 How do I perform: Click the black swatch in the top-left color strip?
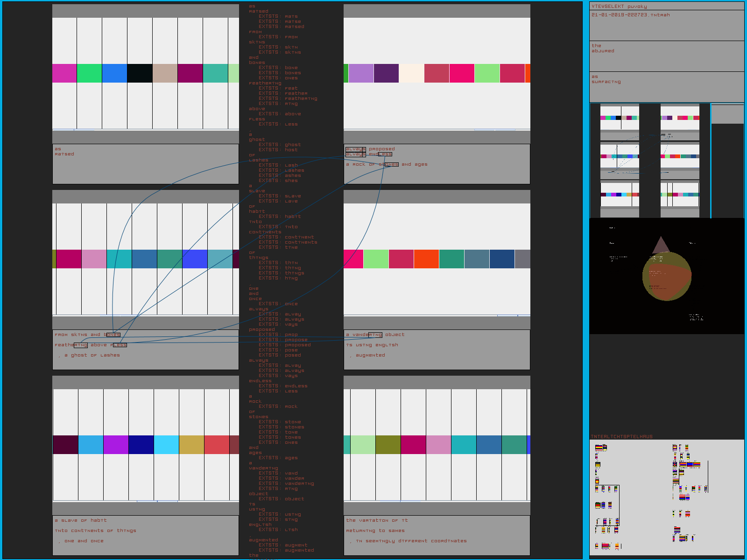[x=140, y=73]
